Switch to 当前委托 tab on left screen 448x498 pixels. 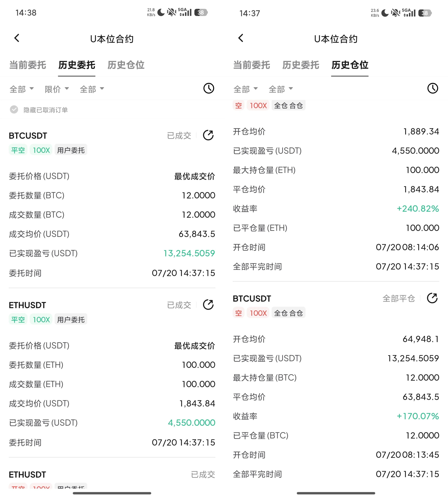tap(28, 65)
